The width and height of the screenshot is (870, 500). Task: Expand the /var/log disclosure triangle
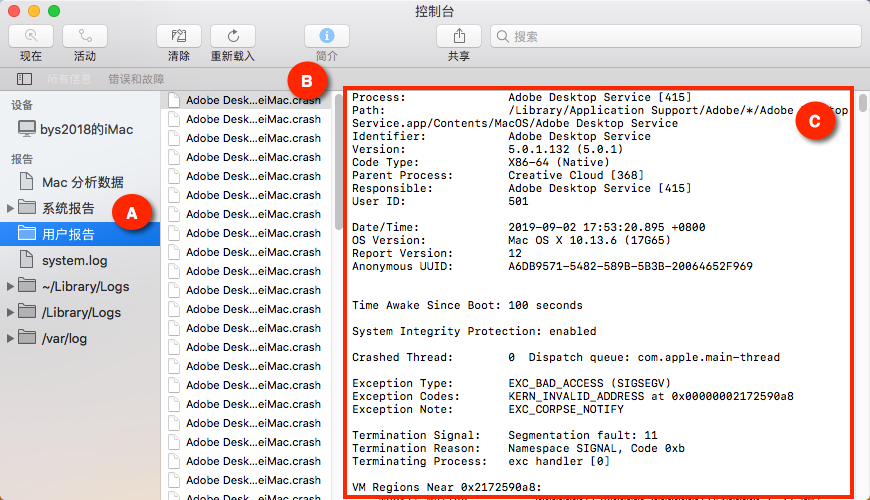(9, 339)
